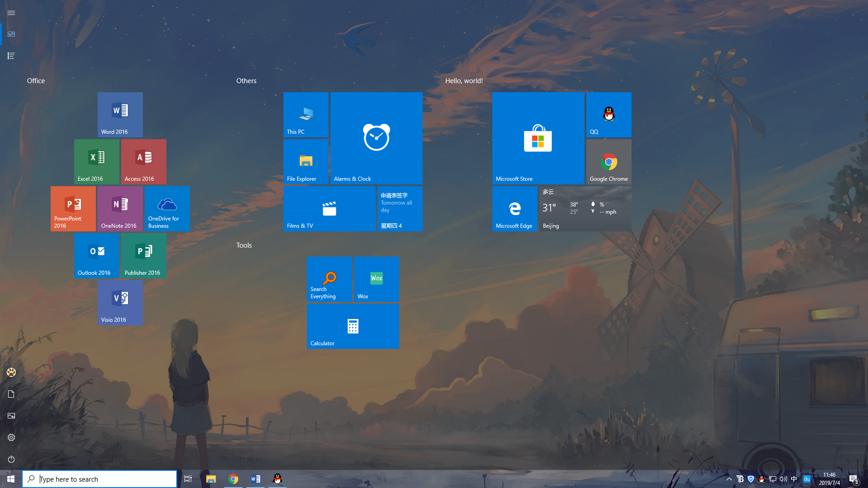Viewport: 868px width, 488px height.
Task: Launch the Wox tile
Action: 376,279
